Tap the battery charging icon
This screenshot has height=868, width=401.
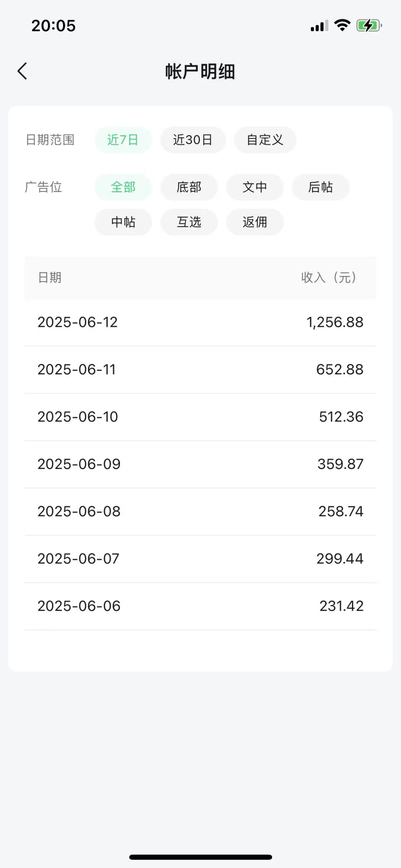(369, 26)
